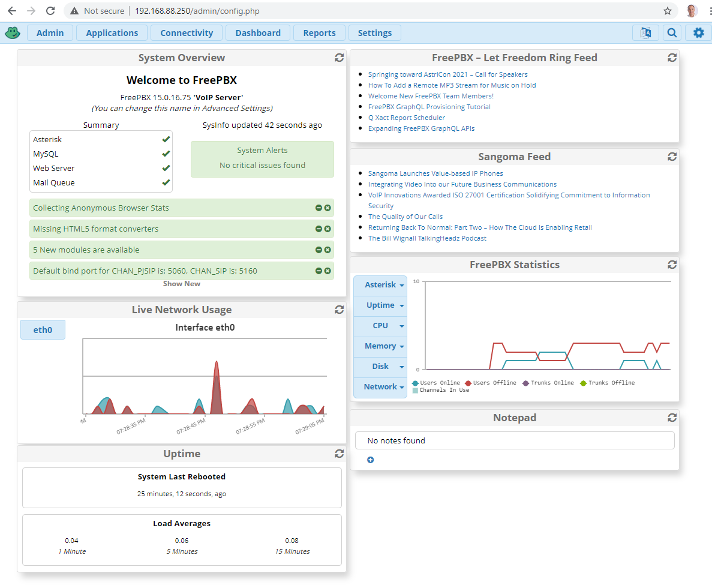Expand the CPU statistics dropdown
712x588 pixels.
tap(380, 326)
